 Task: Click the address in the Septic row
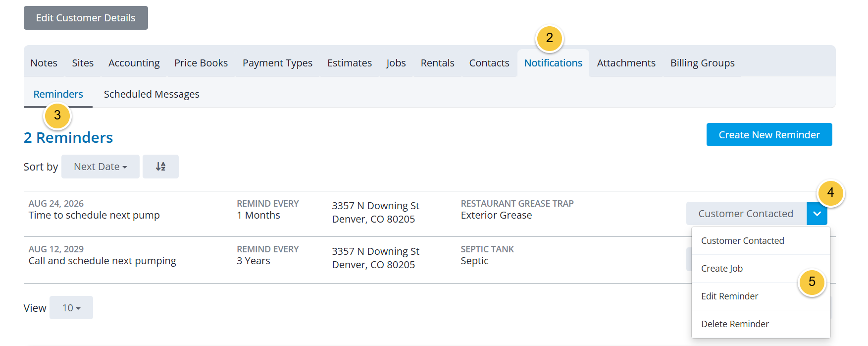[x=376, y=258]
